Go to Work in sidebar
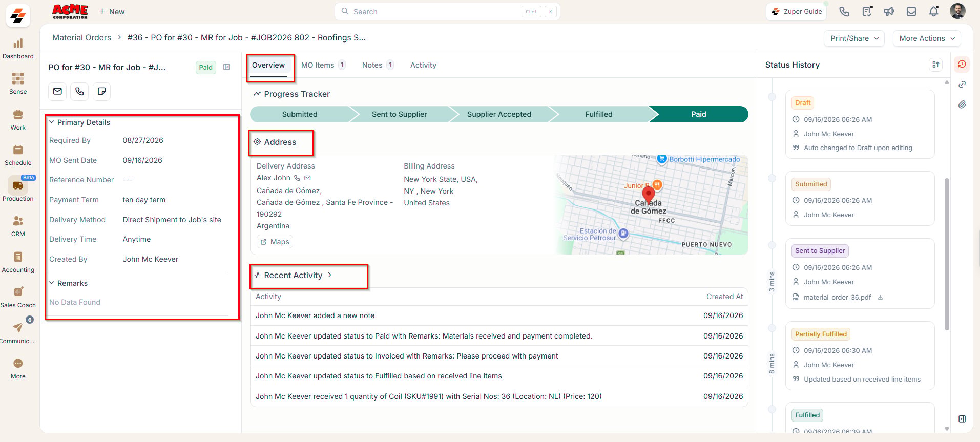The image size is (980, 442). [x=18, y=120]
